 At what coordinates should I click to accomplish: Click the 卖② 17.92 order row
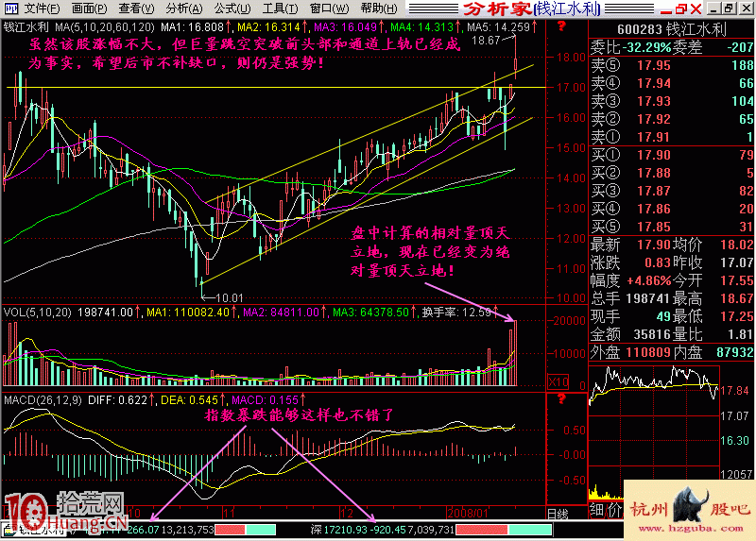[x=672, y=119]
